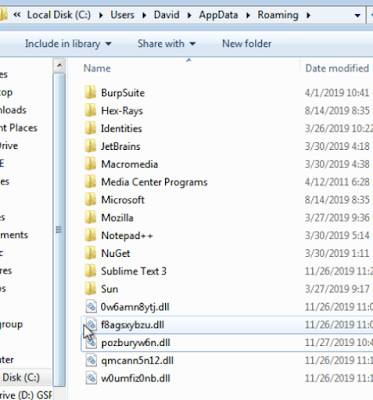Click the qmcann5n12.dll file icon
The width and height of the screenshot is (373, 400).
91,360
